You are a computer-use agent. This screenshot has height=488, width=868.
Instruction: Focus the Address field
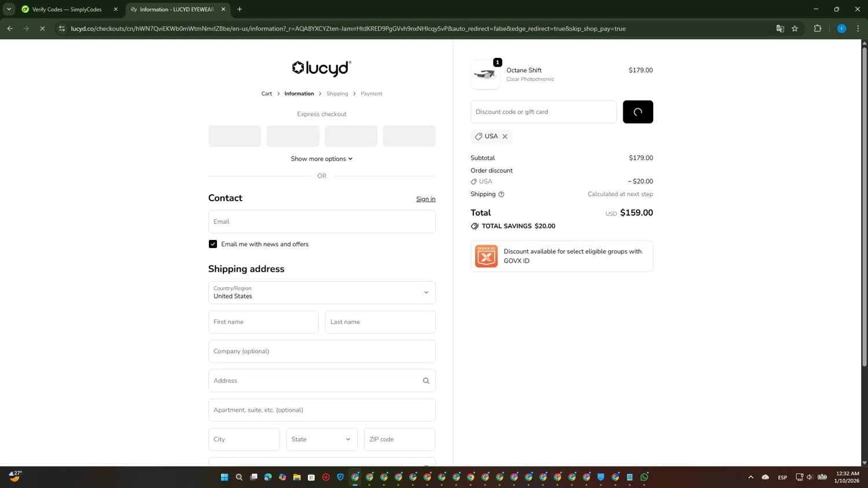322,380
